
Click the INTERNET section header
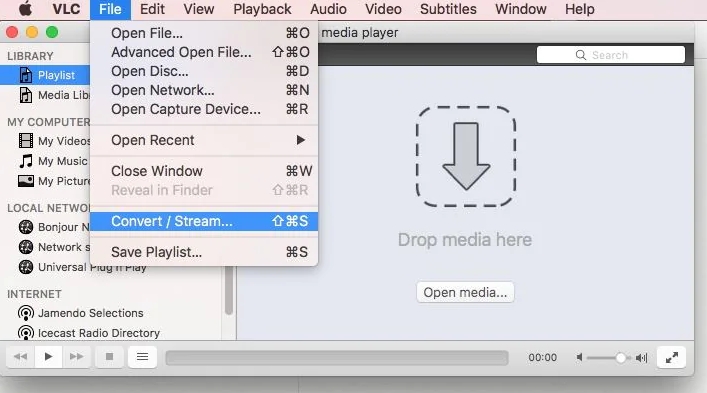pos(34,294)
